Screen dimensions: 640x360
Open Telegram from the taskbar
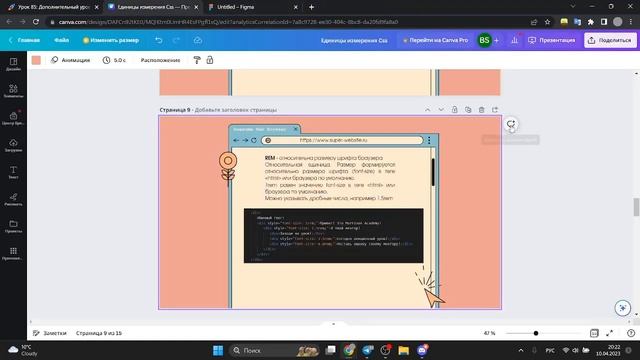(368, 350)
